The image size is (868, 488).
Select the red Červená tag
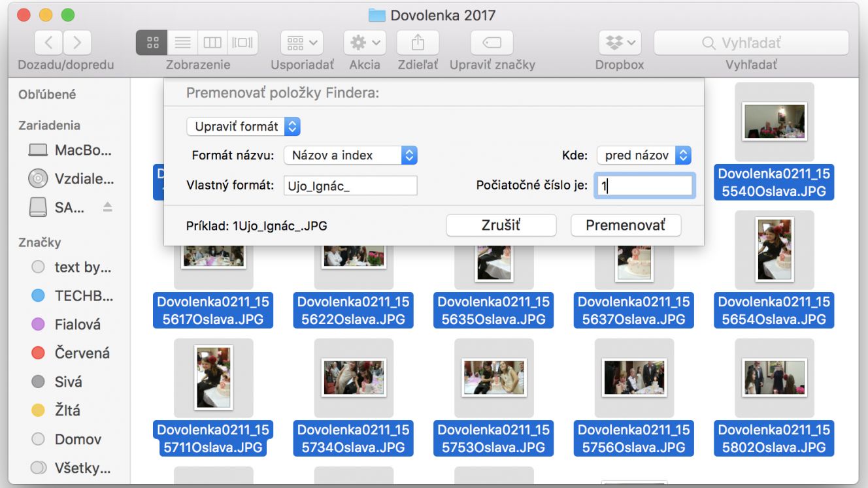pos(72,353)
